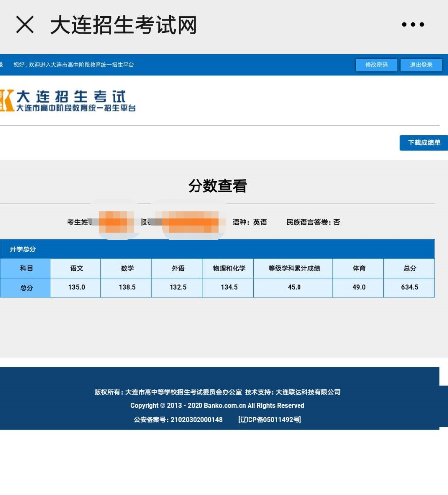Click the 等级学科累计成绩 column header
The width and height of the screenshot is (448, 495).
point(293,268)
